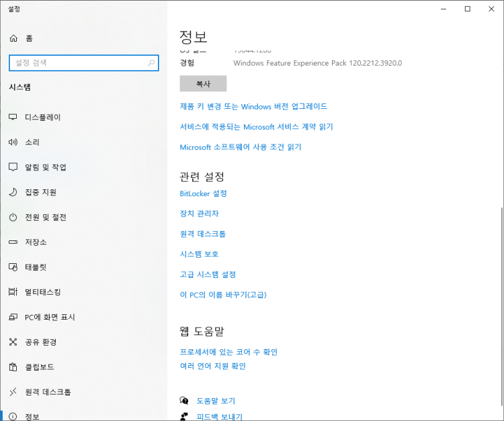Screen dimensions: 504x421
Task: Click the 도움말 보기 help chat icon
Action: tap(184, 400)
